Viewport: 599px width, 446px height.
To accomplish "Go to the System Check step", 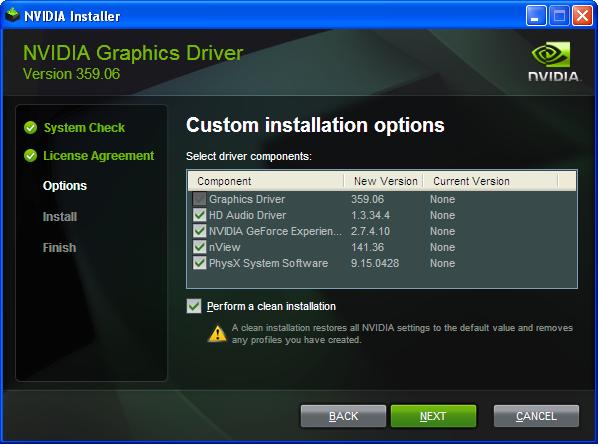I will [x=84, y=128].
